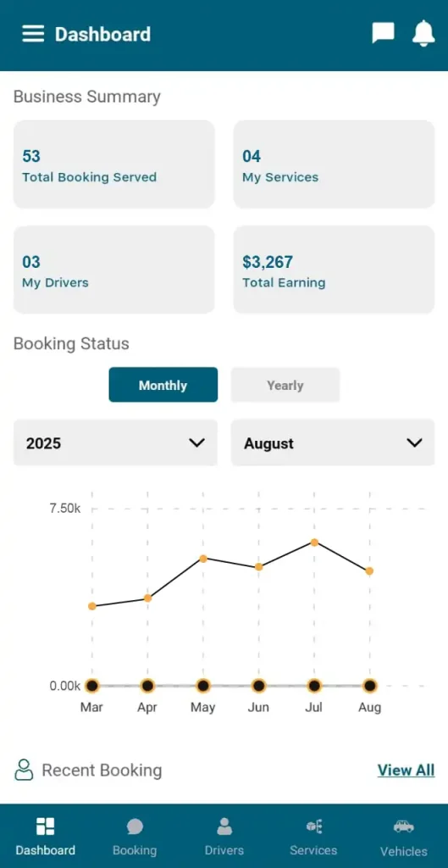Select the Dashboard bottom navigation icon
This screenshot has height=868, width=448.
[46, 826]
